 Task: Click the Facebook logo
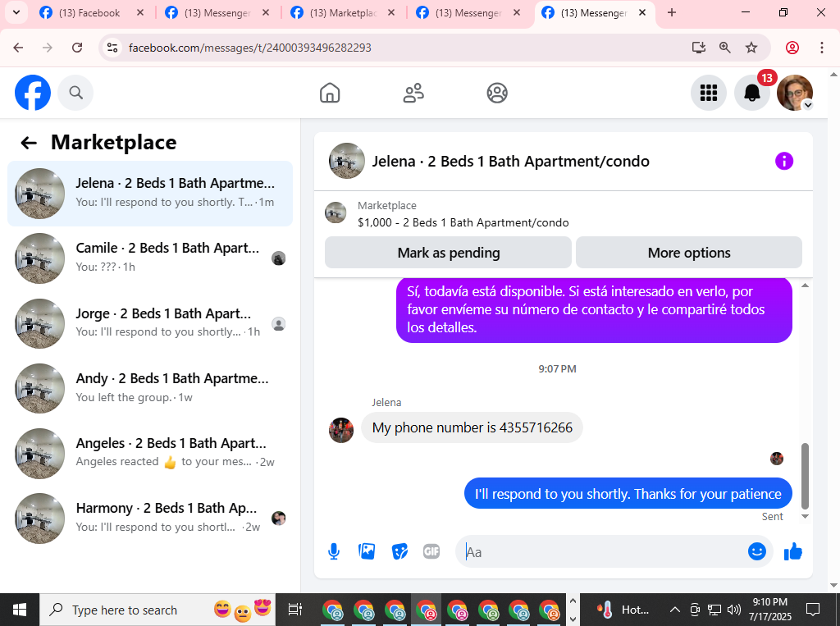33,93
